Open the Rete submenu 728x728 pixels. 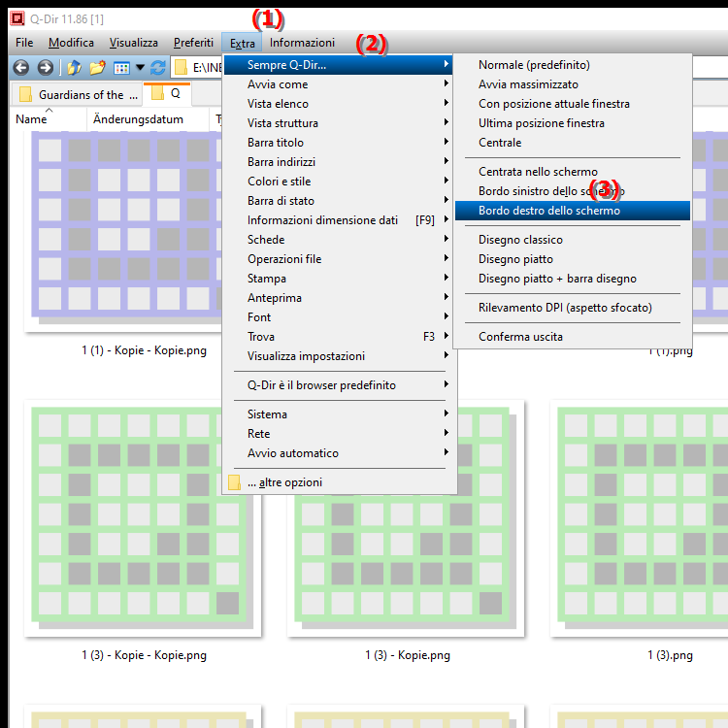pos(339,434)
